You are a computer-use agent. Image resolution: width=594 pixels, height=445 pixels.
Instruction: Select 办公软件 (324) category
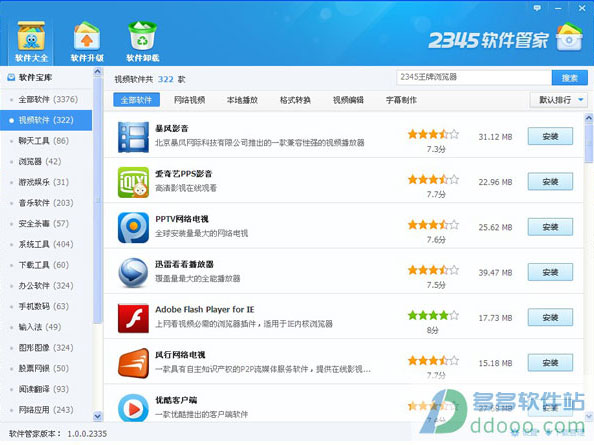(46, 286)
